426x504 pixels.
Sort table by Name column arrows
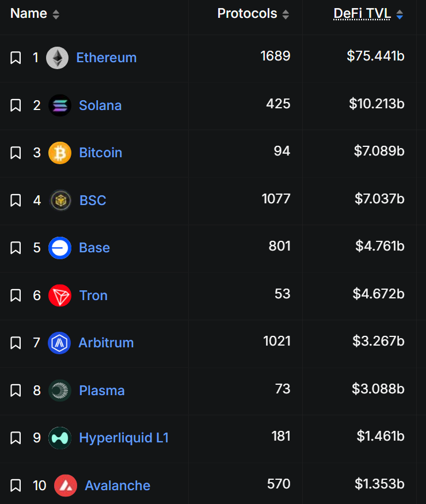pos(56,14)
